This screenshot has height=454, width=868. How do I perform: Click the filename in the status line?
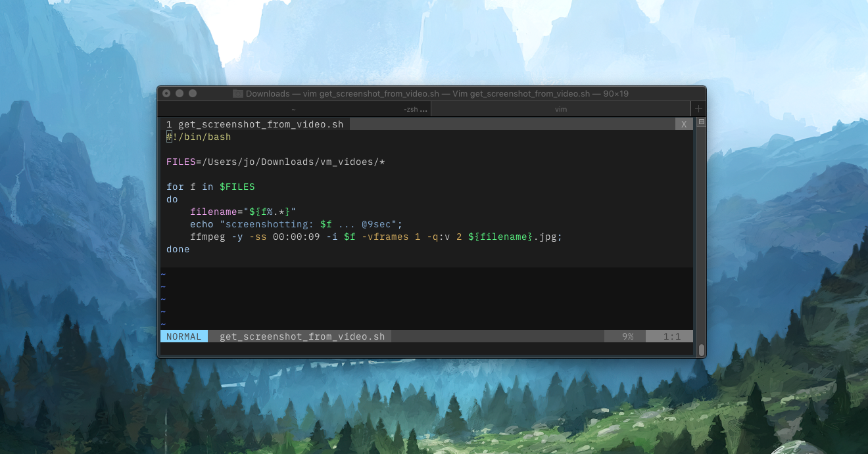pyautogui.click(x=302, y=336)
